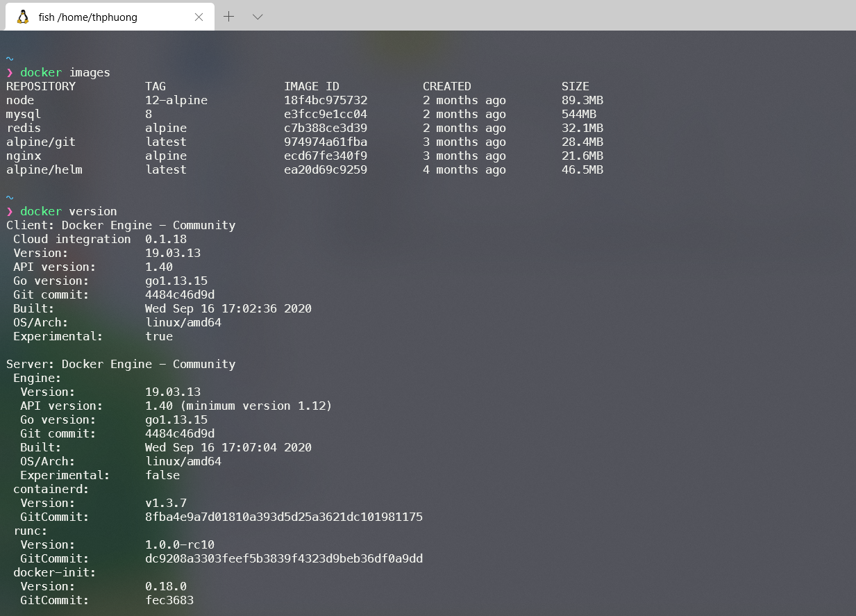Close the fish /home/thphuong tab
This screenshot has height=616, width=856.
point(199,17)
